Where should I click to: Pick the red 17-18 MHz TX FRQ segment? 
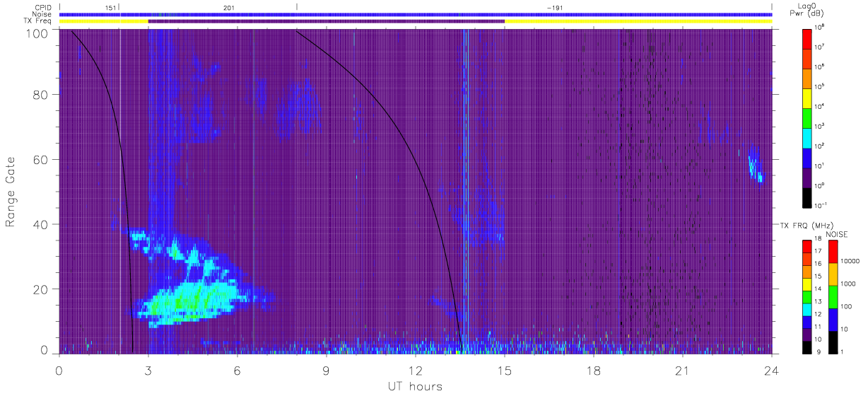[x=807, y=247]
